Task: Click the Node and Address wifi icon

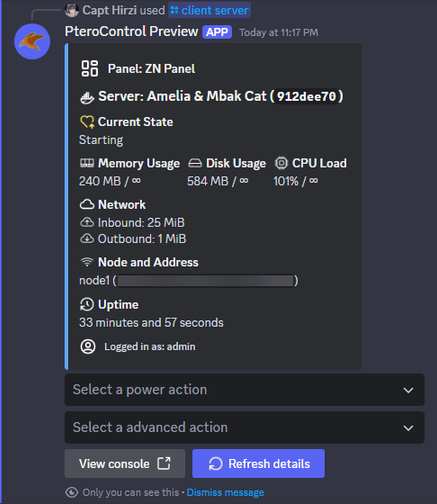Action: (x=87, y=262)
